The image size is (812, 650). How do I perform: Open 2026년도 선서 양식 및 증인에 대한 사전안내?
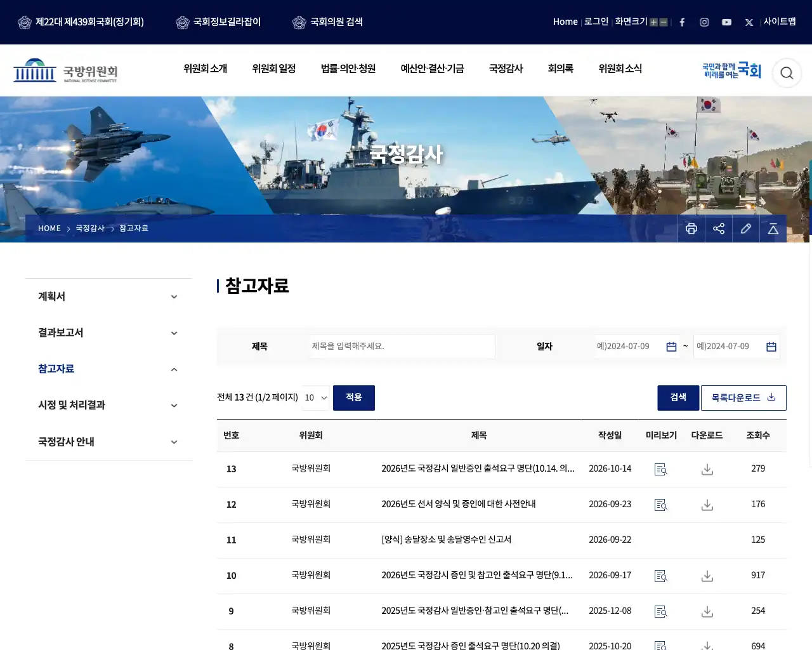459,504
